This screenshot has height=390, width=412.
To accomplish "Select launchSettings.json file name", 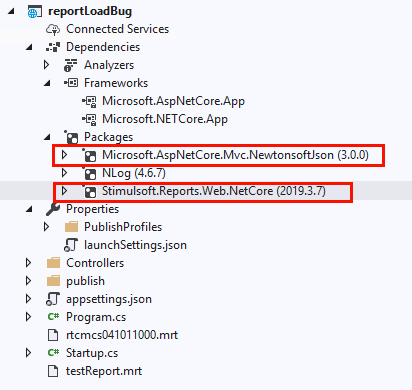I will point(135,245).
